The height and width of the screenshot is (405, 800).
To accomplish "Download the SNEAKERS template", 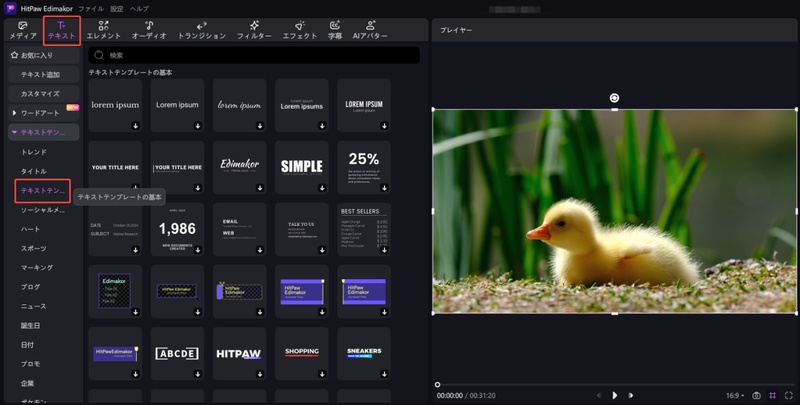I will [384, 374].
